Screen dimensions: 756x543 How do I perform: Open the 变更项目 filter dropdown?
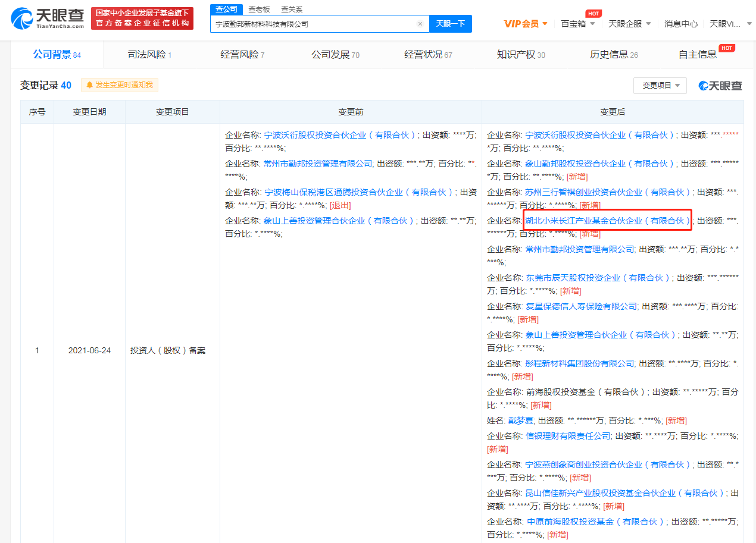[x=660, y=86]
